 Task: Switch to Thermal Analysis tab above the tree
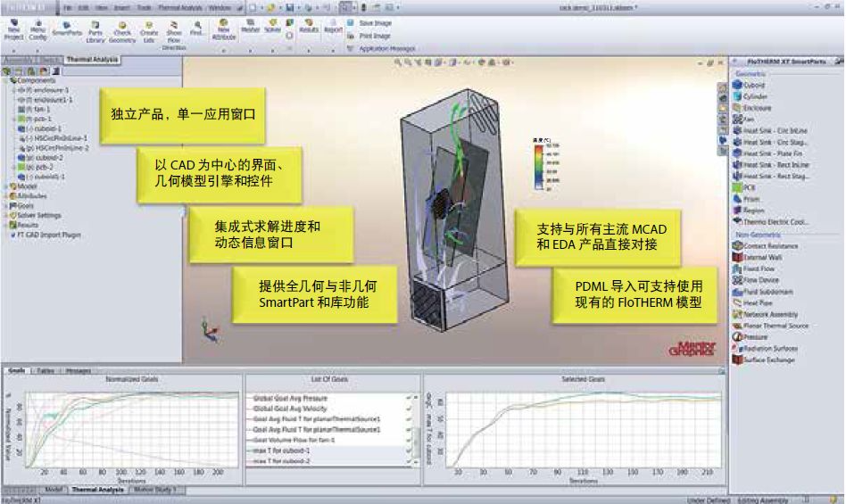[x=92, y=59]
